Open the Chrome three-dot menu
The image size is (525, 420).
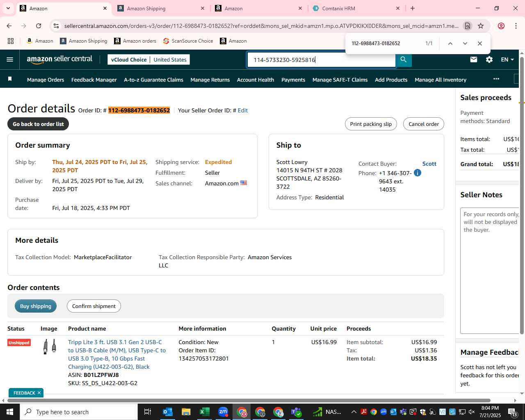(x=516, y=26)
